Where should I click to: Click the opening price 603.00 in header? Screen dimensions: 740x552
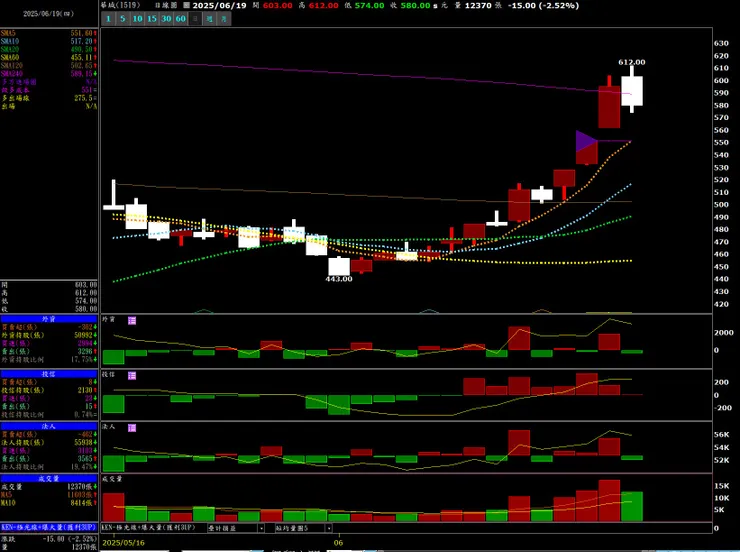click(x=278, y=5)
